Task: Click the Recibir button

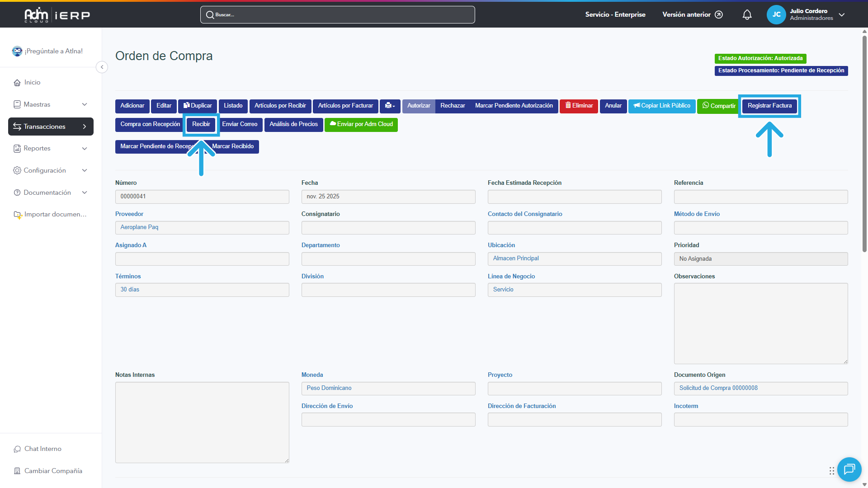Action: point(201,124)
